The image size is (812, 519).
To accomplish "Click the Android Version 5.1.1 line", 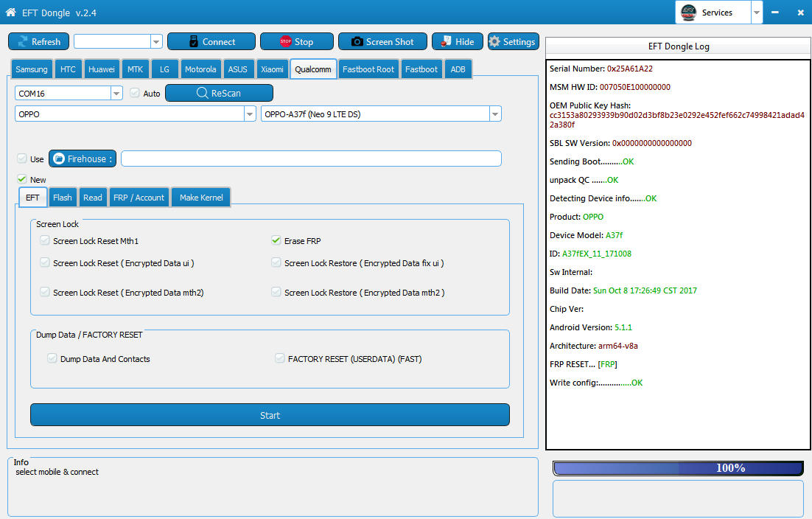I will click(x=590, y=327).
